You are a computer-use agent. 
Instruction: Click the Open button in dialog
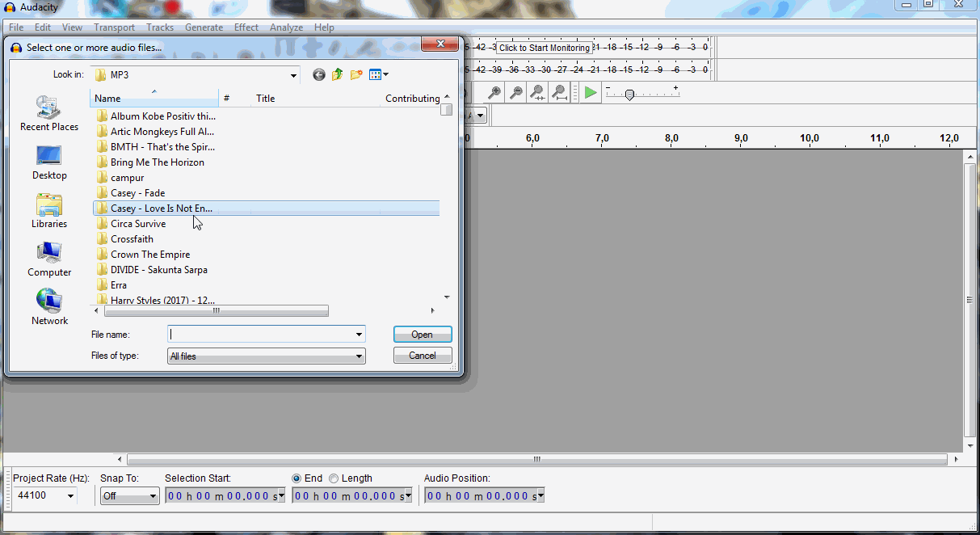coord(423,335)
